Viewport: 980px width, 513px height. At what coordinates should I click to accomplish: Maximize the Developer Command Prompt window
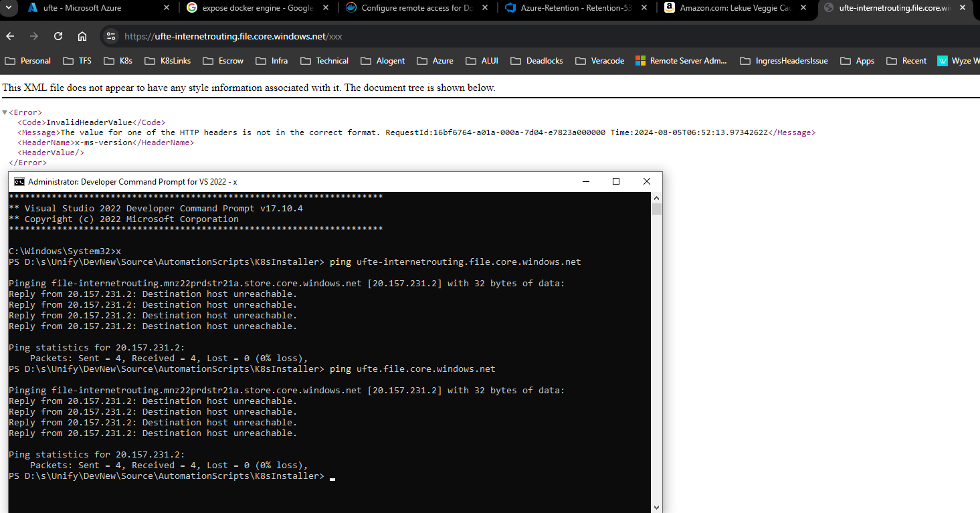coord(616,182)
